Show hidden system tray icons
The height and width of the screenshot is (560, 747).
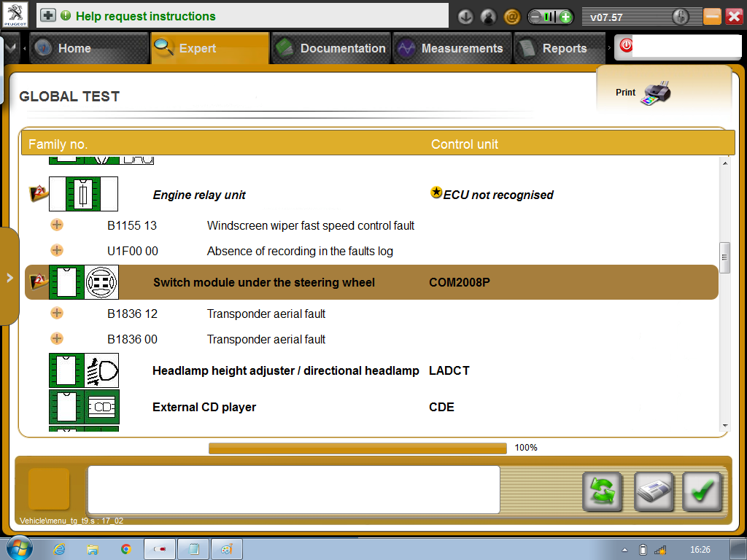[x=624, y=550]
